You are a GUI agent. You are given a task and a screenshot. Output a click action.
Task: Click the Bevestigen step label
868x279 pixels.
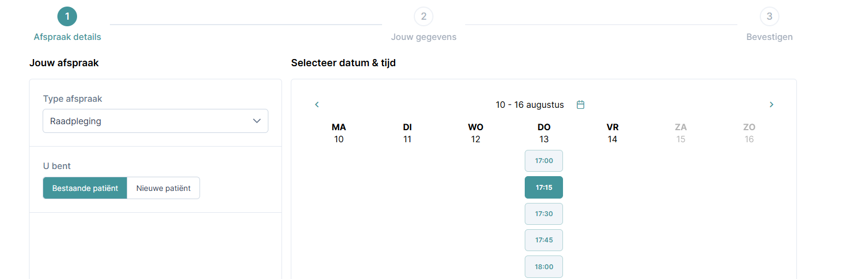click(x=770, y=37)
